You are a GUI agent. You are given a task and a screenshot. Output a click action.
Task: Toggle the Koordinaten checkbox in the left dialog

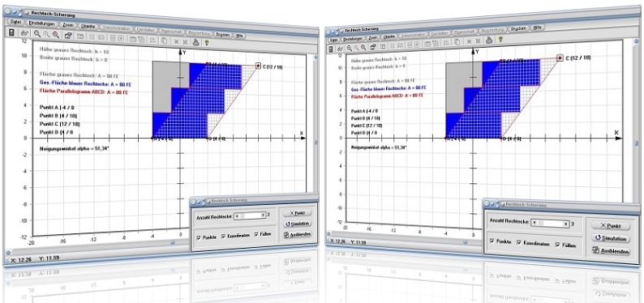coord(223,236)
